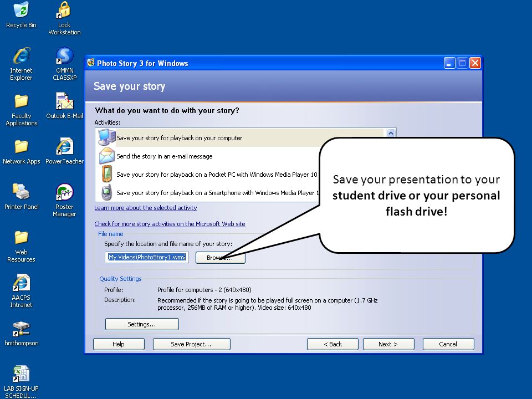Viewport: 532px width, 399px height.
Task: Click the computer icon for playback activity
Action: (x=107, y=137)
